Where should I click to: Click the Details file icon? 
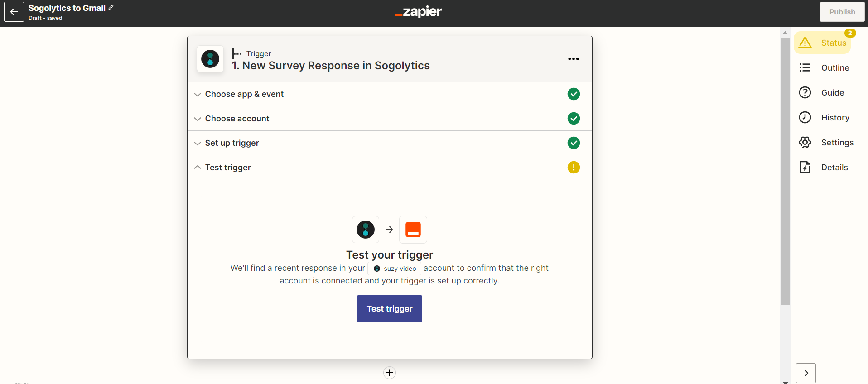point(805,168)
